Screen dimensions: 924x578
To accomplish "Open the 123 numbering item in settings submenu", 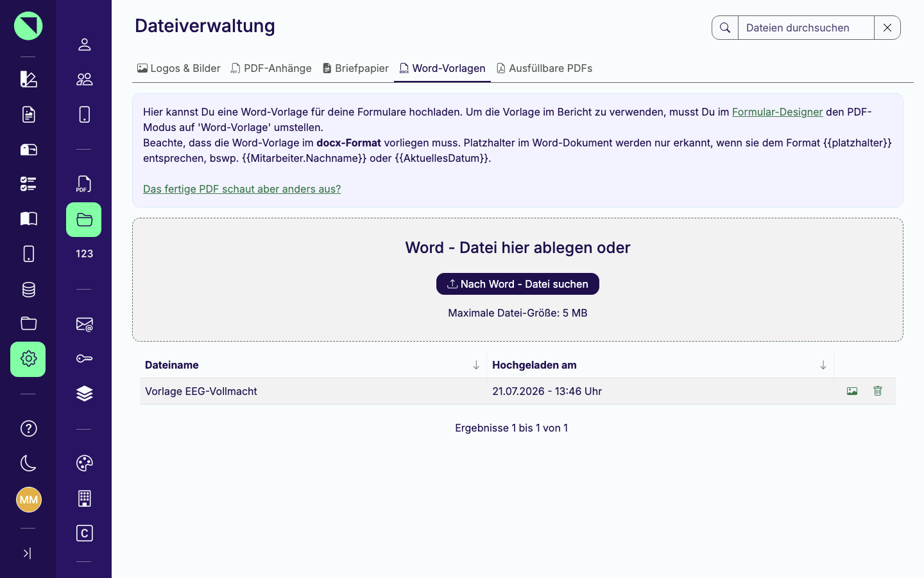I will coord(84,254).
